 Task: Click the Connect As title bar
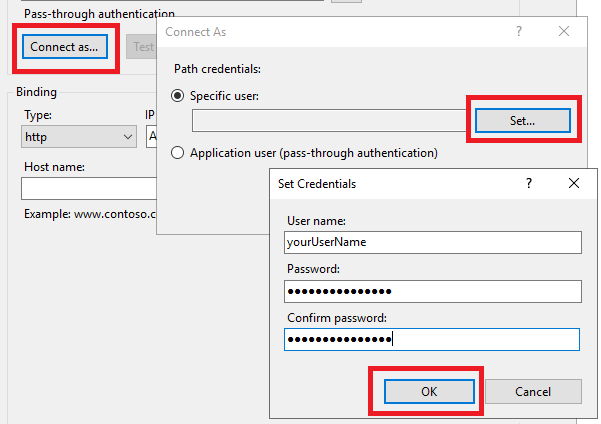(330, 32)
